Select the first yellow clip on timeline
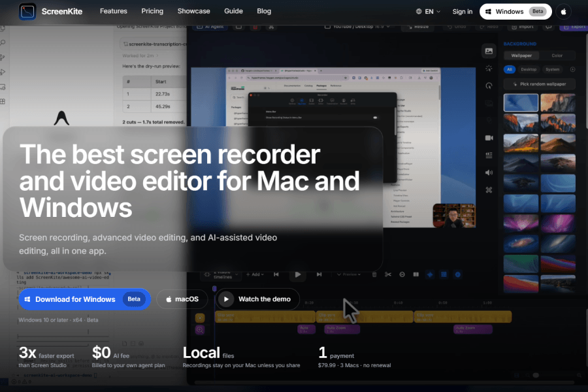 (x=265, y=317)
